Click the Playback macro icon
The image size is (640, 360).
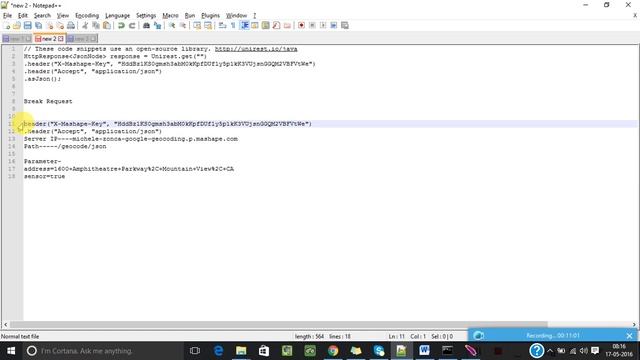click(323, 25)
